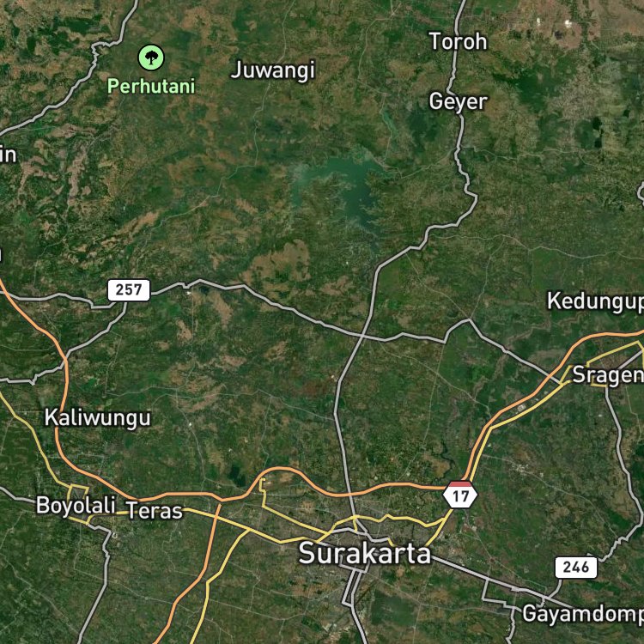This screenshot has height=644, width=644.
Task: Click the Perhutani green tree park icon
Action: 151,58
